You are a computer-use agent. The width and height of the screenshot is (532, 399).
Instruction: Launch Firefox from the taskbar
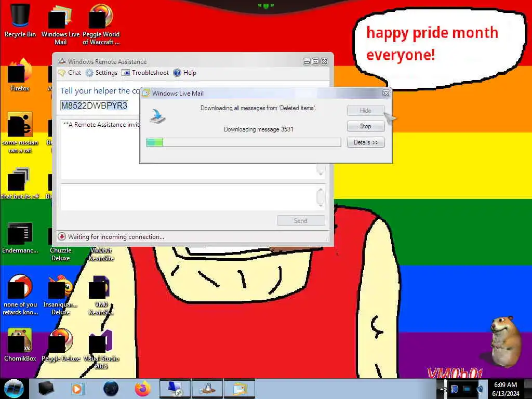[x=143, y=389]
